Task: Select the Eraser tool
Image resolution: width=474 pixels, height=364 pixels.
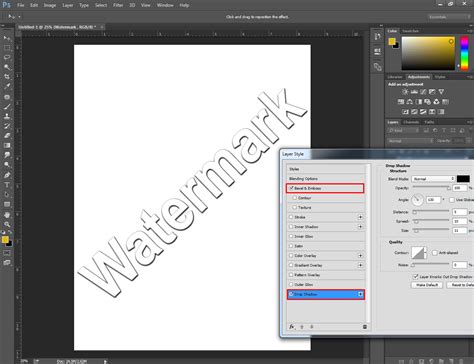Action: 7,136
